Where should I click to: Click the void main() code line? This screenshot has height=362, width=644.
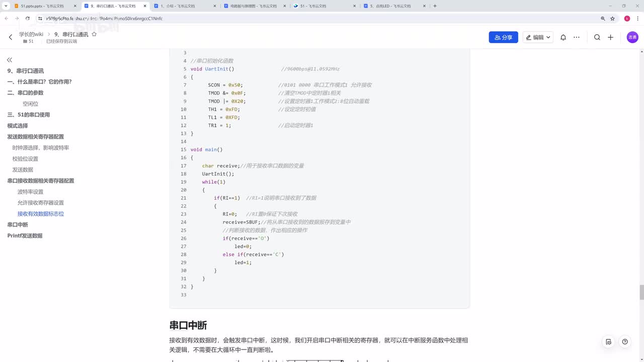click(x=206, y=149)
